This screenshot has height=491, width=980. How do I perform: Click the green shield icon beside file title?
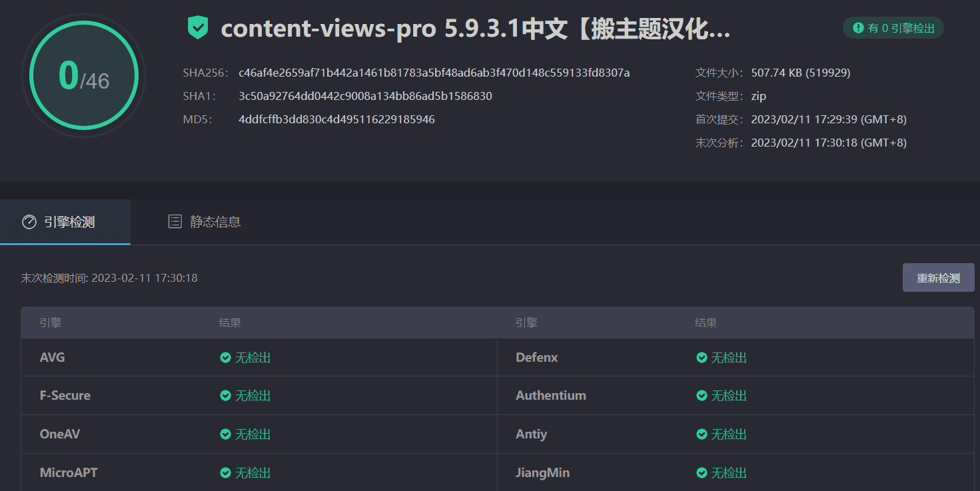click(x=198, y=29)
